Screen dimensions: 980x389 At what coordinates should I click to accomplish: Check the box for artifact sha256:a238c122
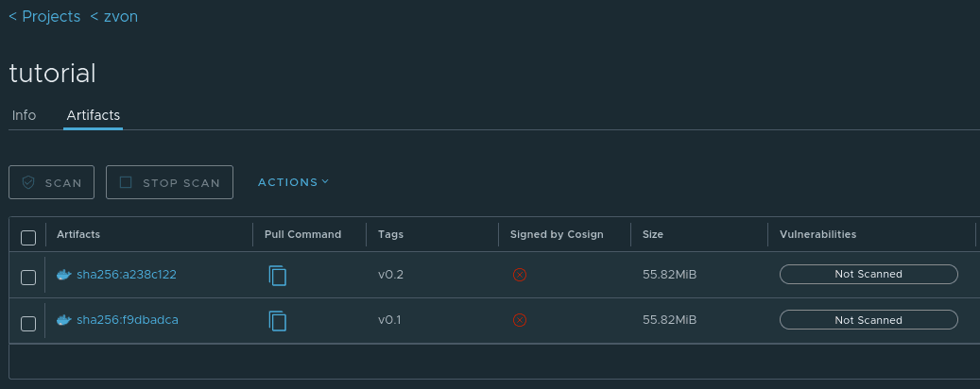(28, 277)
